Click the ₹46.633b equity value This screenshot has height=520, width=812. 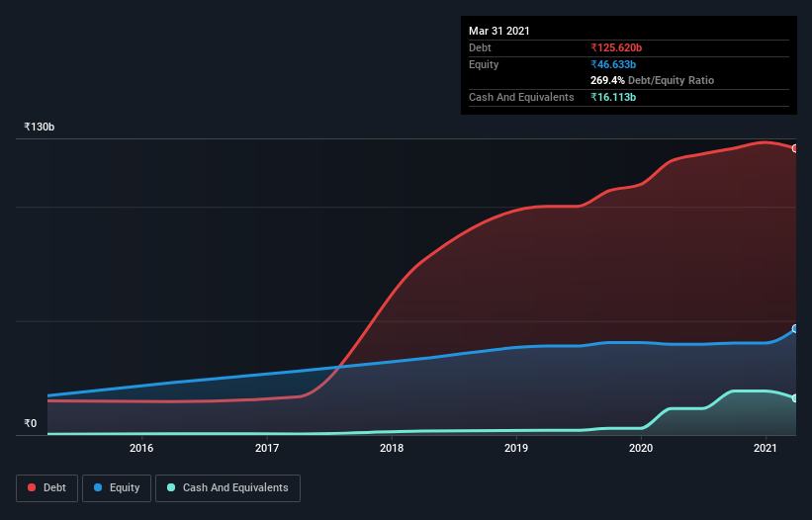click(x=613, y=64)
